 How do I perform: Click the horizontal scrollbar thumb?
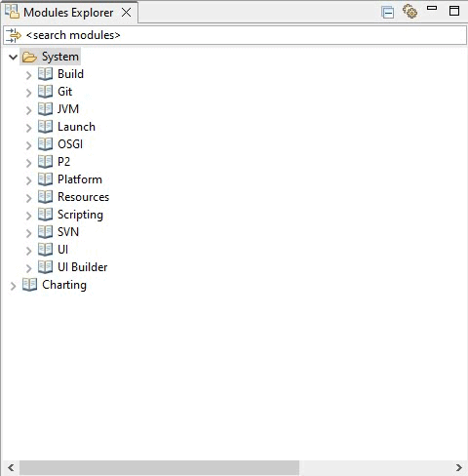tap(159, 467)
